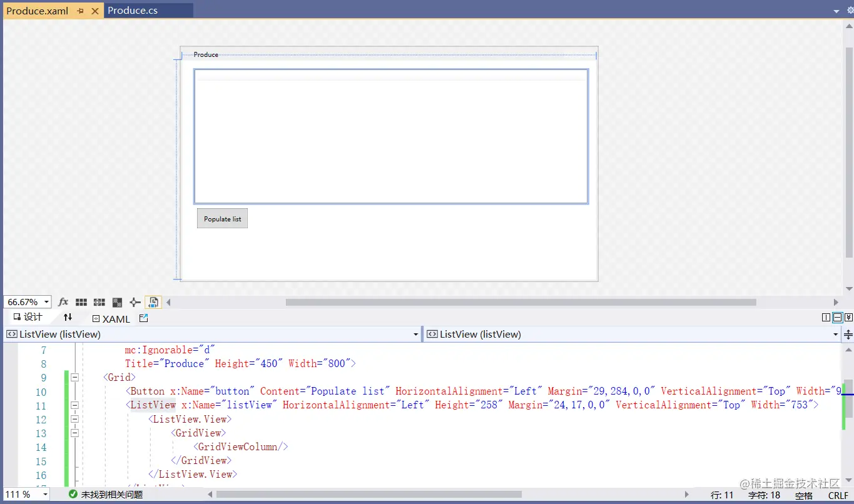Toggle snapping to snaplines crosshair icon
The height and width of the screenshot is (504, 854).
[x=135, y=302]
